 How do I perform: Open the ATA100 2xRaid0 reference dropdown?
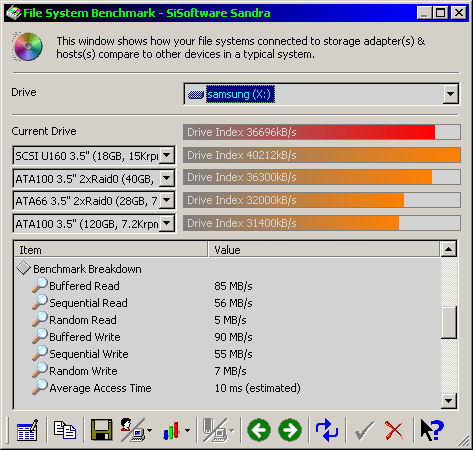pos(167,178)
